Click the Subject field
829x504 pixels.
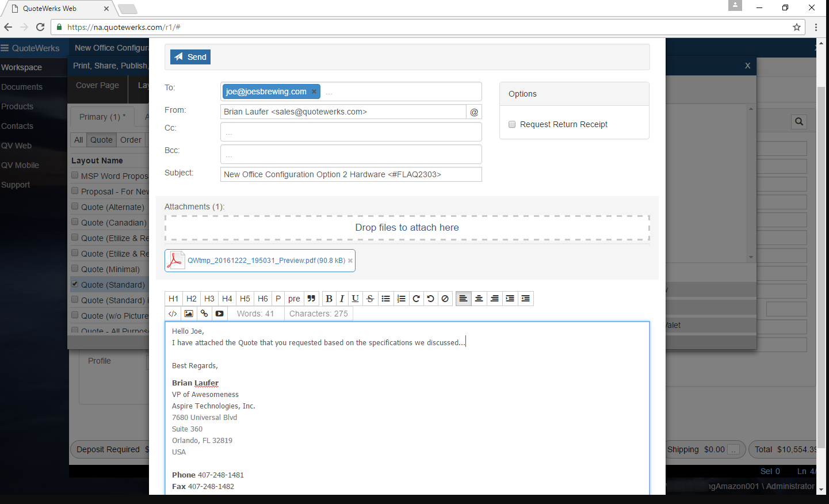tap(351, 174)
